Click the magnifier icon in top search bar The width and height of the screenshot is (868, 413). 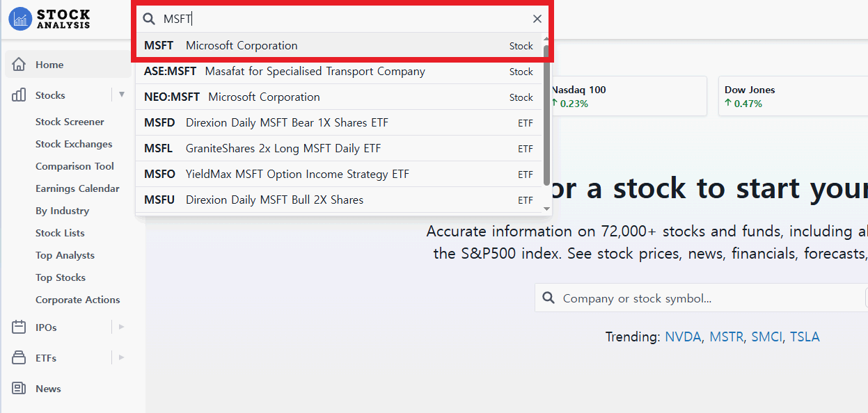[x=149, y=19]
